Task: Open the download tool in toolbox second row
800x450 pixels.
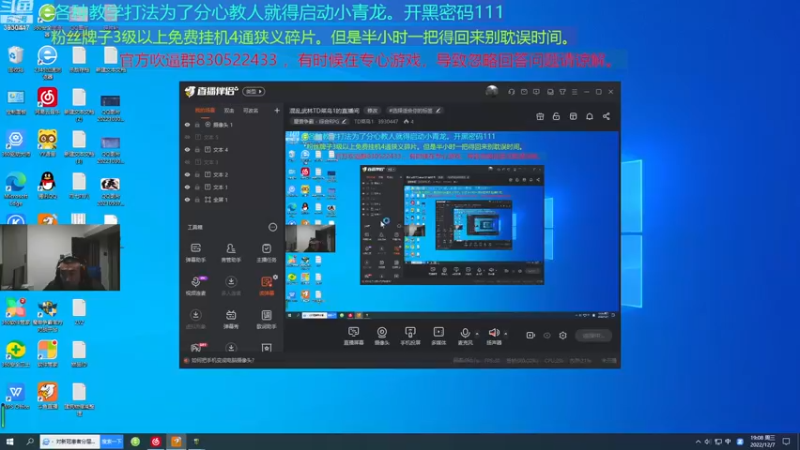Action: [x=231, y=286]
